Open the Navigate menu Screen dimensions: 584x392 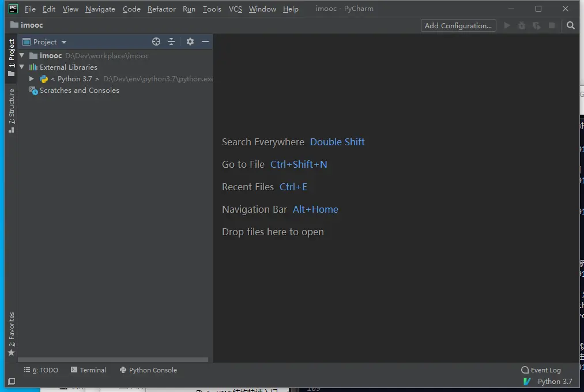[x=100, y=9]
